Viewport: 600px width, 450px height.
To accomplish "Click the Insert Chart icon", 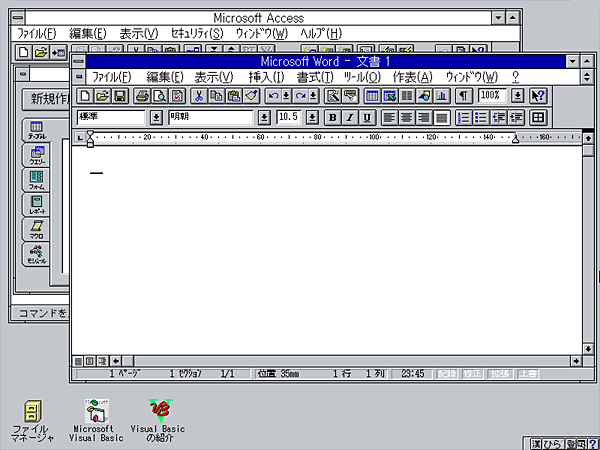I will (442, 96).
